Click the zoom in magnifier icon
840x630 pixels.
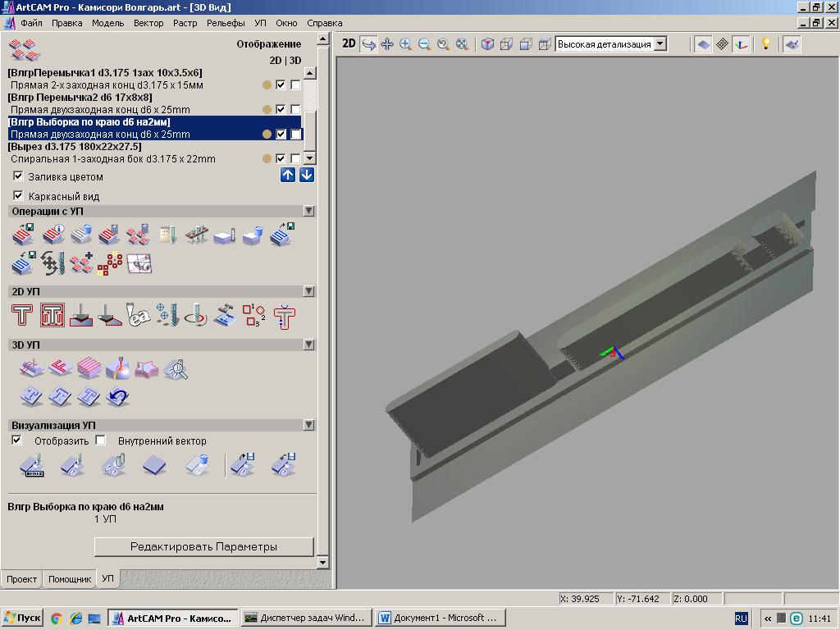tap(405, 44)
